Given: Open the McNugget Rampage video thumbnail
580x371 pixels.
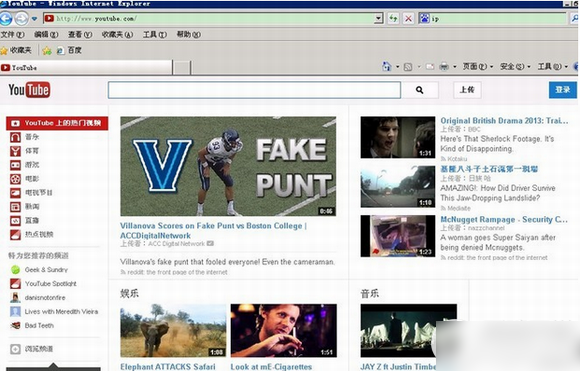Looking at the screenshot, I should [x=398, y=236].
